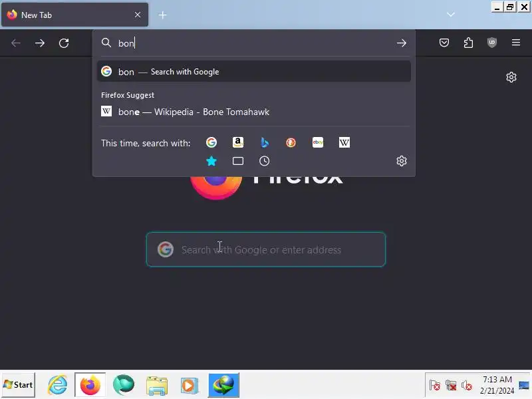Reload the current page
532x399 pixels.
(64, 43)
